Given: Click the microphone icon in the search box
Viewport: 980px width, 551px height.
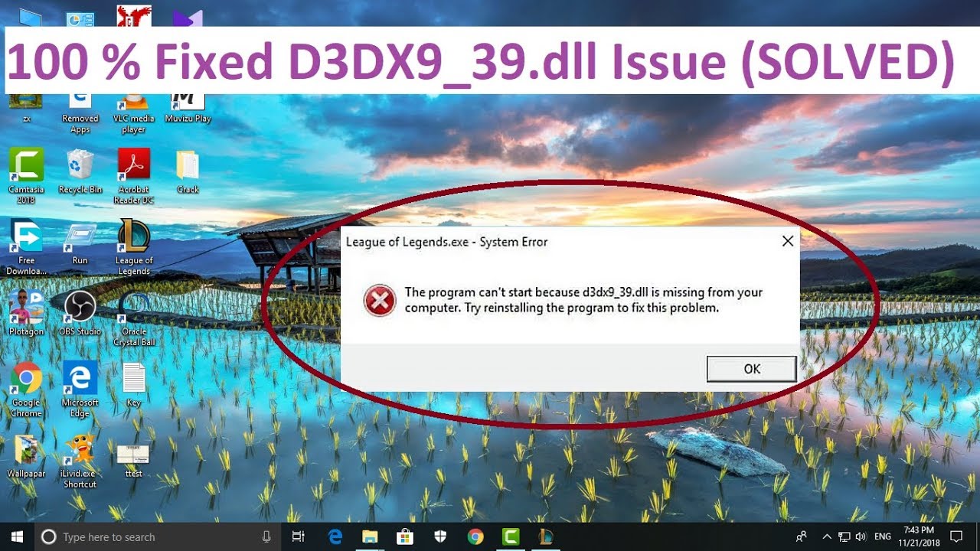Looking at the screenshot, I should click(x=266, y=536).
